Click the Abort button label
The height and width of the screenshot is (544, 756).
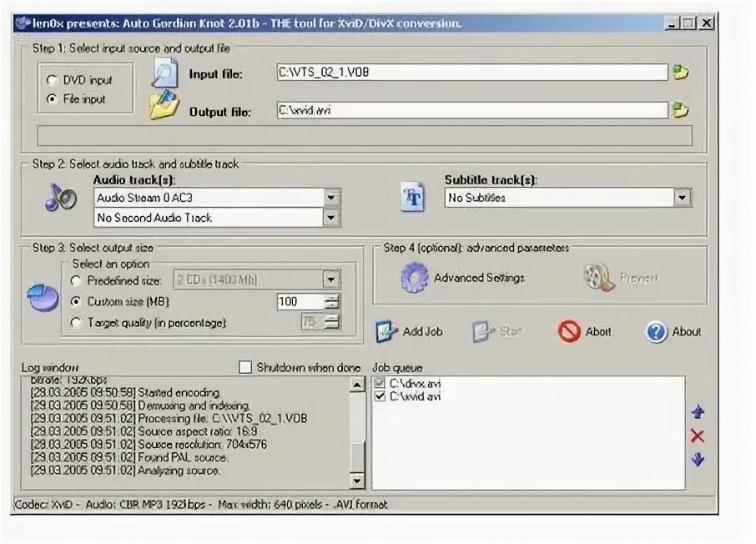tap(598, 332)
